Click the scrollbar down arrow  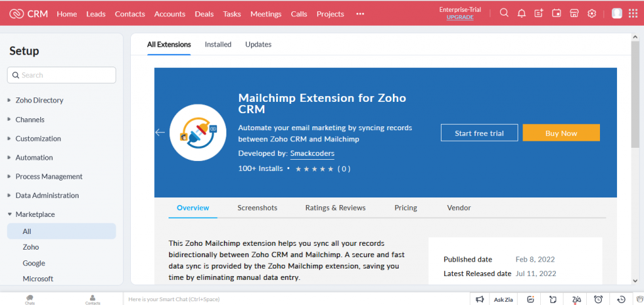tap(635, 280)
